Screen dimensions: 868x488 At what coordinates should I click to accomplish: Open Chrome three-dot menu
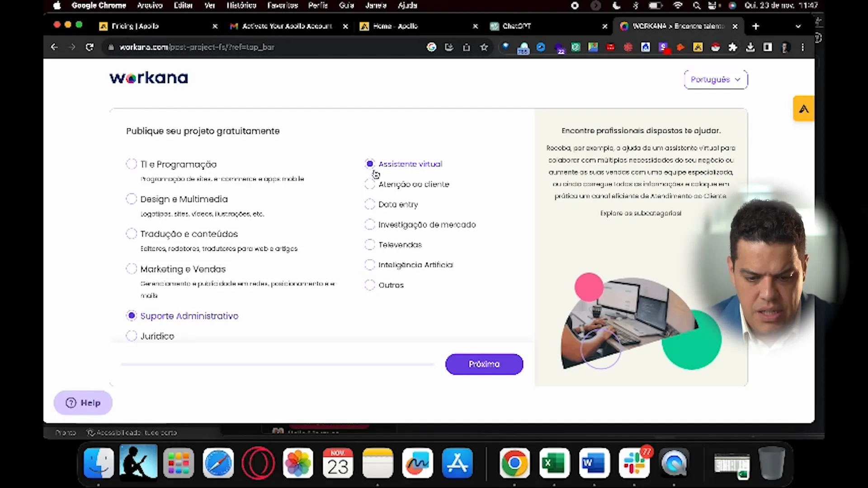tap(803, 47)
